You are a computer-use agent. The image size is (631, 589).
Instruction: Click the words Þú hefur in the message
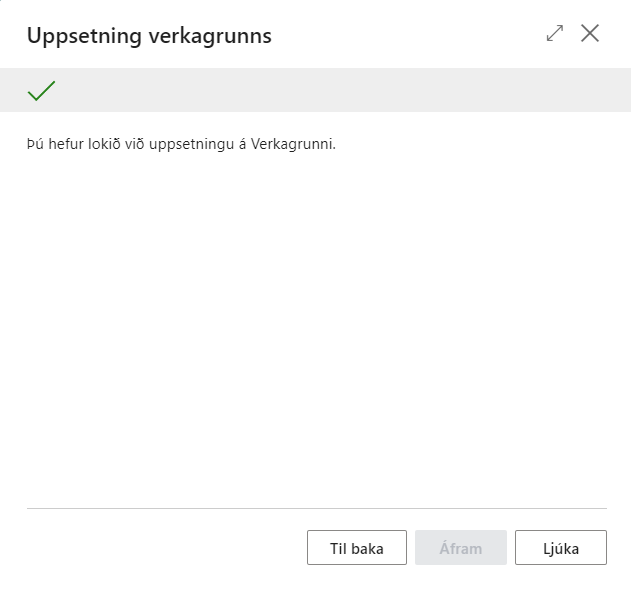tap(49, 144)
